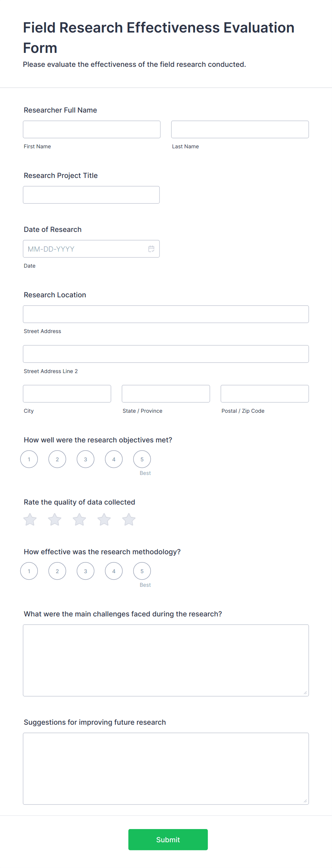332x868 pixels.
Task: Rate data quality with the second star
Action: (x=55, y=520)
